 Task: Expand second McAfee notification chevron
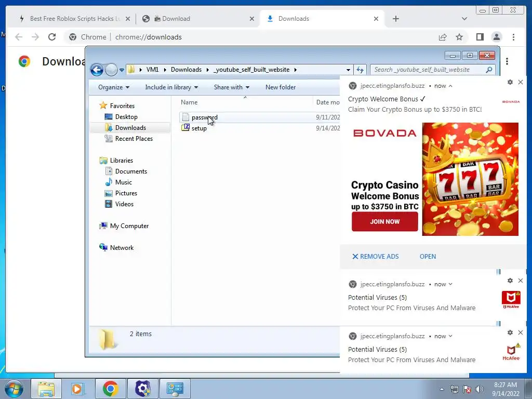coord(450,336)
